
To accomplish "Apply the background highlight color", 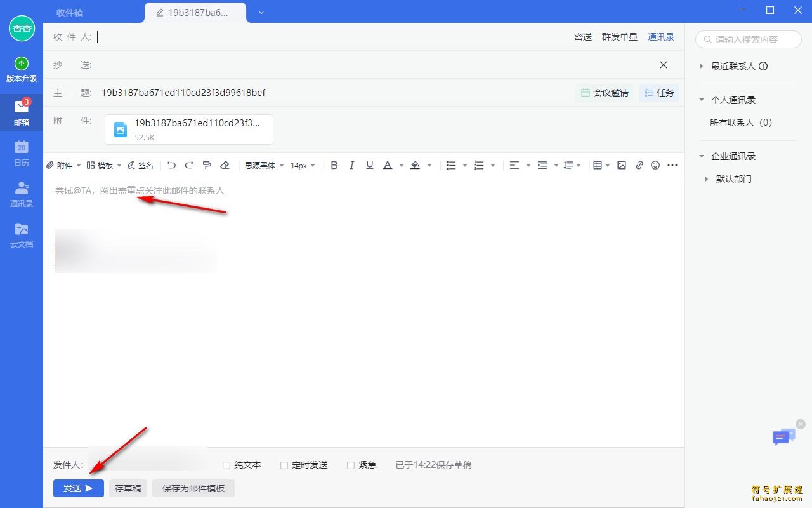I will (416, 165).
